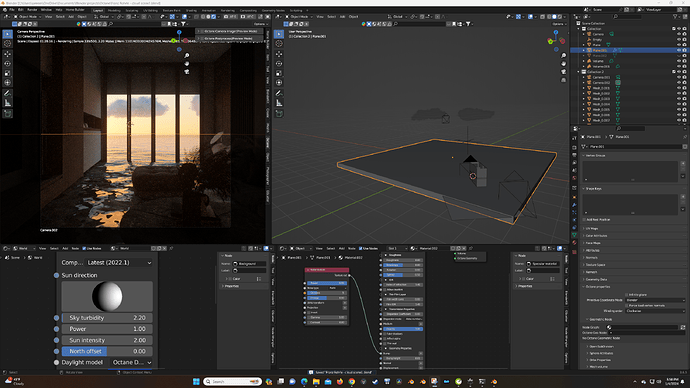Screen dimensions: 690x388
Task: Click the Sun intensity slider
Action: [107, 340]
